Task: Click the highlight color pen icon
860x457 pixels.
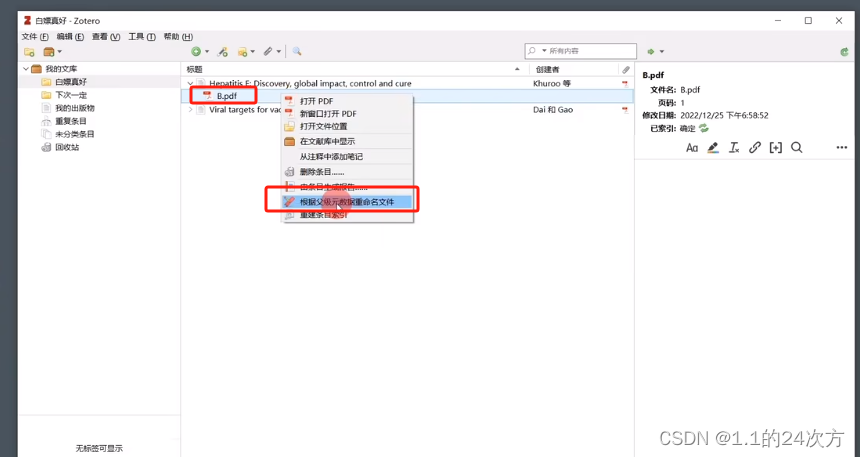Action: 713,148
